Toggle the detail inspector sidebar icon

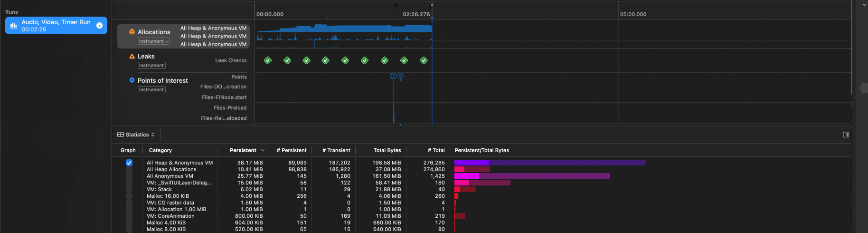click(x=846, y=135)
